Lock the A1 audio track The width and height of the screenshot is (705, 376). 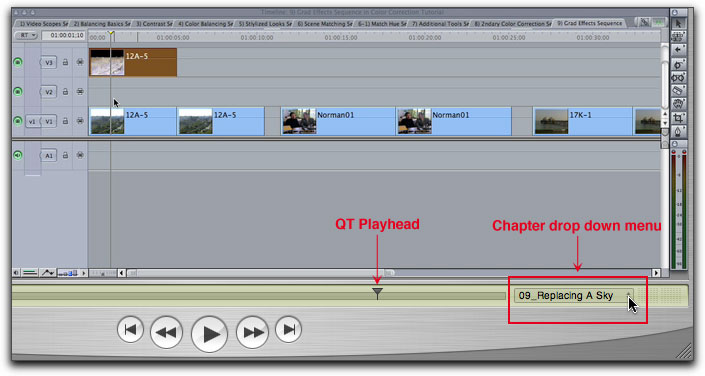click(x=65, y=156)
